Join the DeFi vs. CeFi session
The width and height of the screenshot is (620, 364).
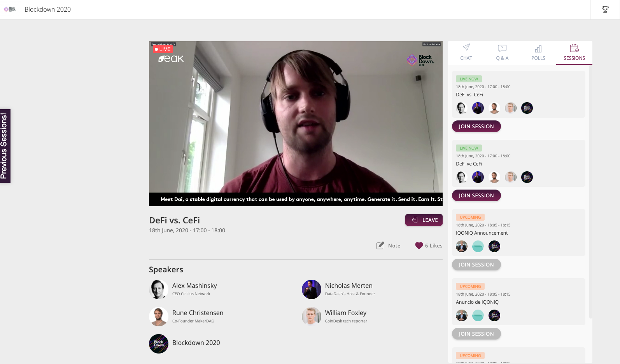coord(476,126)
